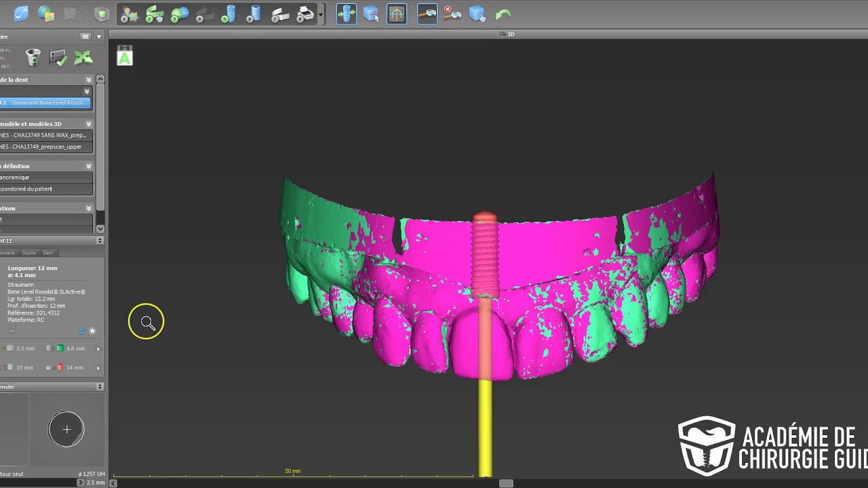Screen dimensions: 868x488
Task: Click the horizontal scrollbar thumb in 3D view
Action: tap(506, 483)
